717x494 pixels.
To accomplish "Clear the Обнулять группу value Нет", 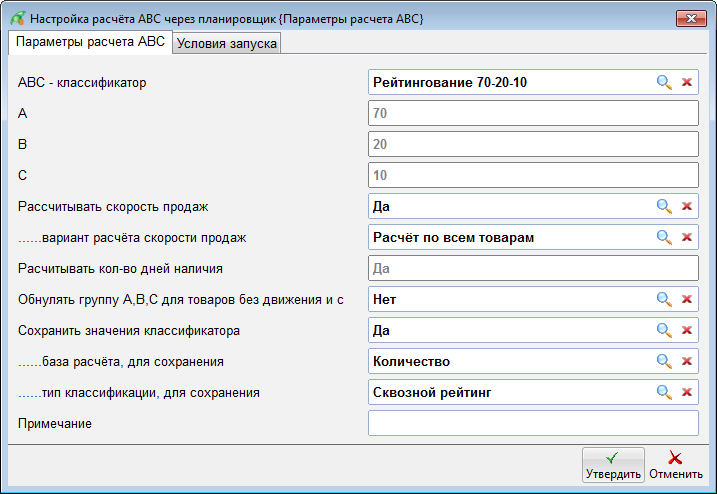I will point(687,299).
